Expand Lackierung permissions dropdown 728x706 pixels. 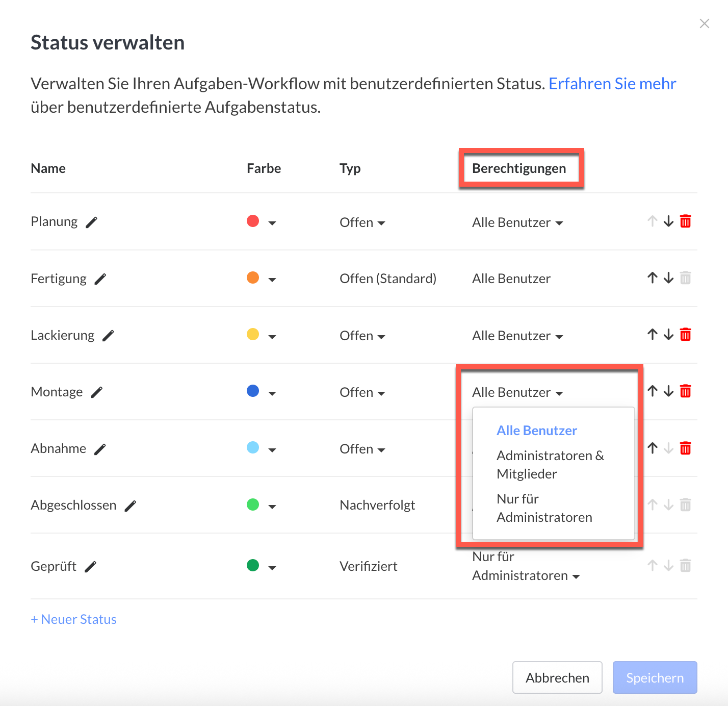(x=517, y=336)
